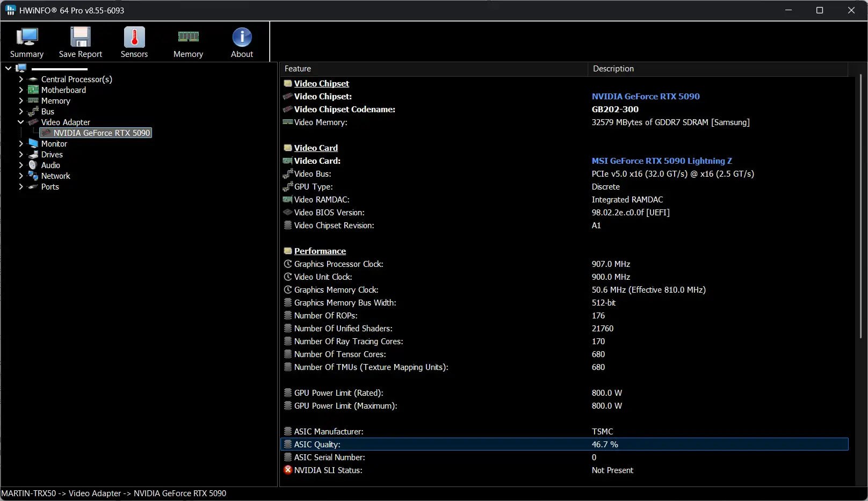Click the details pane vertical scrollbar
The image size is (868, 501).
(x=860, y=206)
